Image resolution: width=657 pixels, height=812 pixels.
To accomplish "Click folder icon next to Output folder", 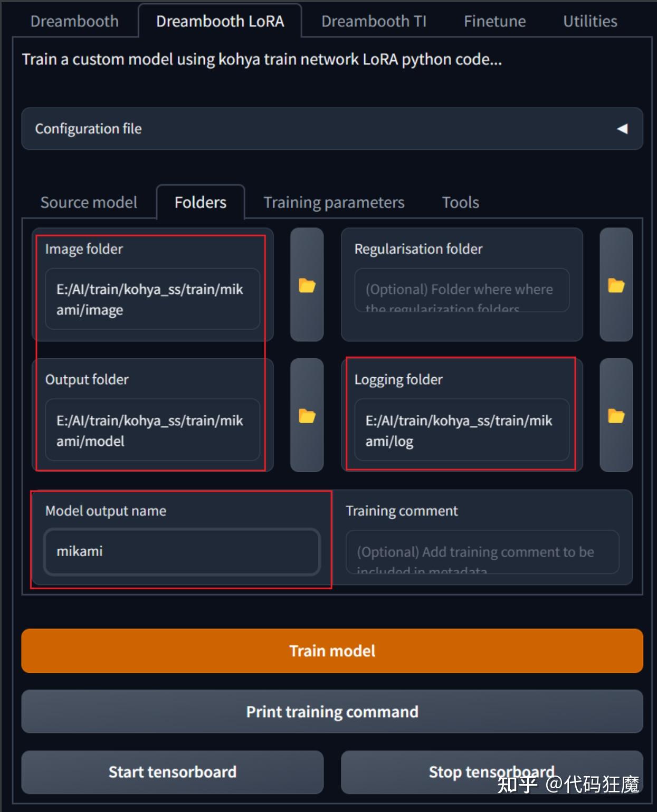I will pos(307,415).
